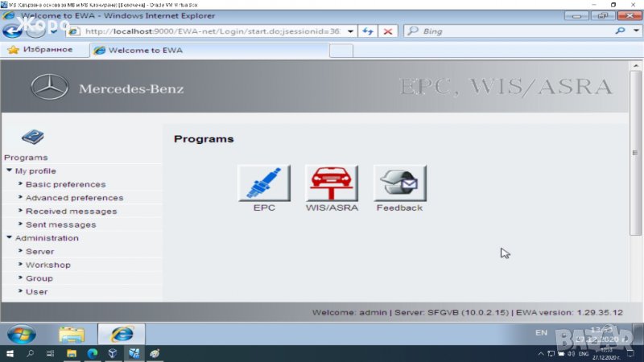Screen dimensions: 644x362
Task: Open a new blank browser tab
Action: [341, 50]
